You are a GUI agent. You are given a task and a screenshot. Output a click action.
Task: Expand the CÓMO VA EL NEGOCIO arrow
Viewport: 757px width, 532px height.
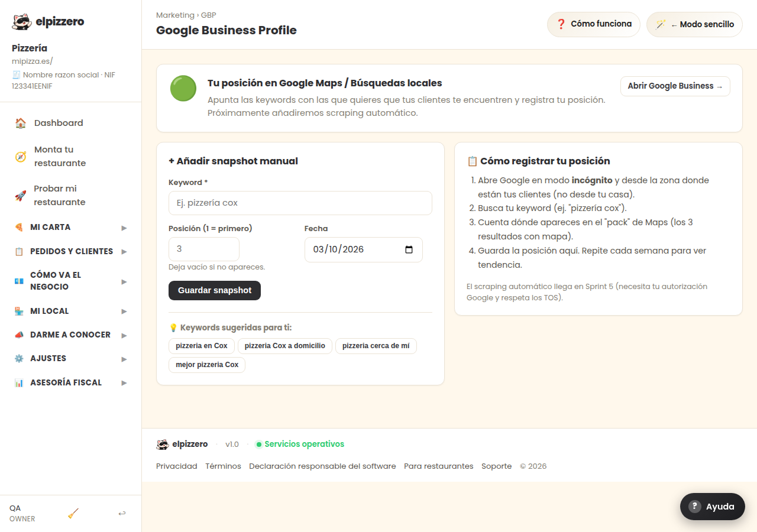(124, 281)
